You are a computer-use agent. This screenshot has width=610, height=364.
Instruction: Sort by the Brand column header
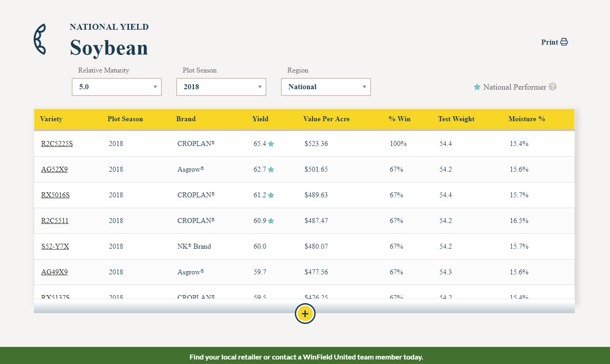186,119
